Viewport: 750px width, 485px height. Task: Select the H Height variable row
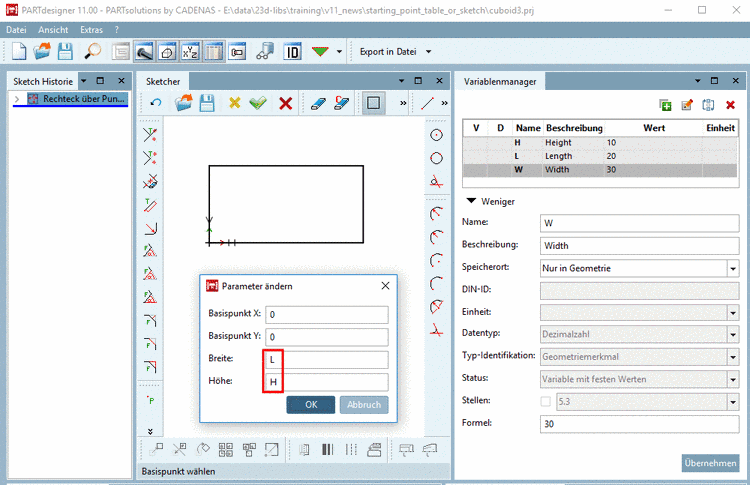[x=600, y=143]
